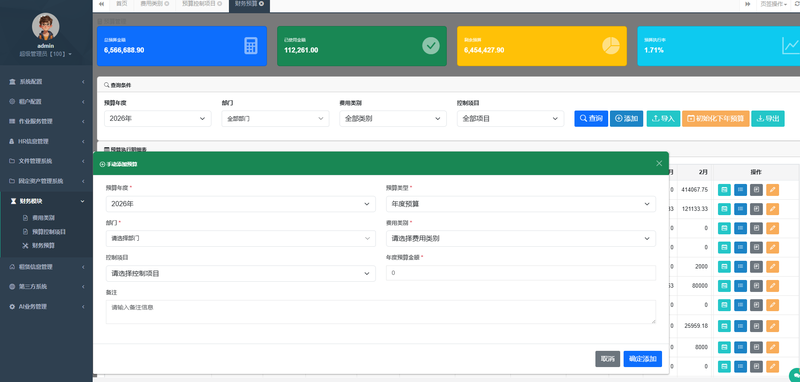Click the 确定添加 confirm button
The image size is (800, 382).
[642, 359]
